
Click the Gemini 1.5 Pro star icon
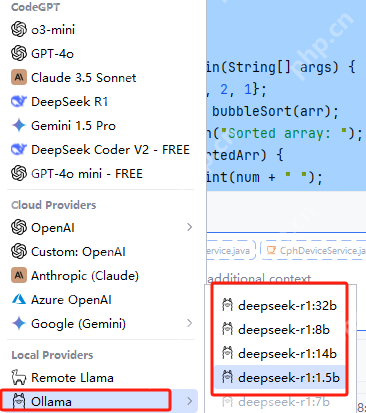click(x=19, y=125)
